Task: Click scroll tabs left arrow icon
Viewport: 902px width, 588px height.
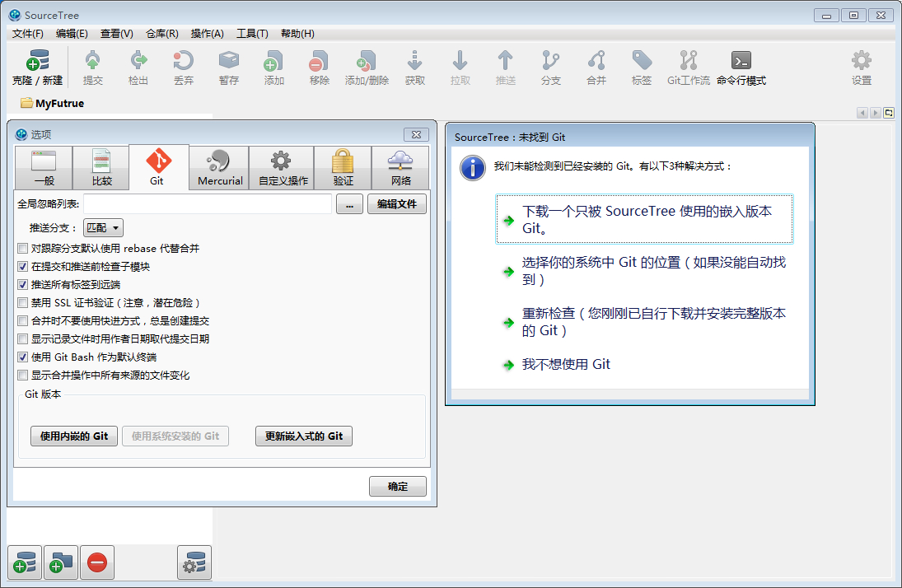Action: [x=862, y=113]
